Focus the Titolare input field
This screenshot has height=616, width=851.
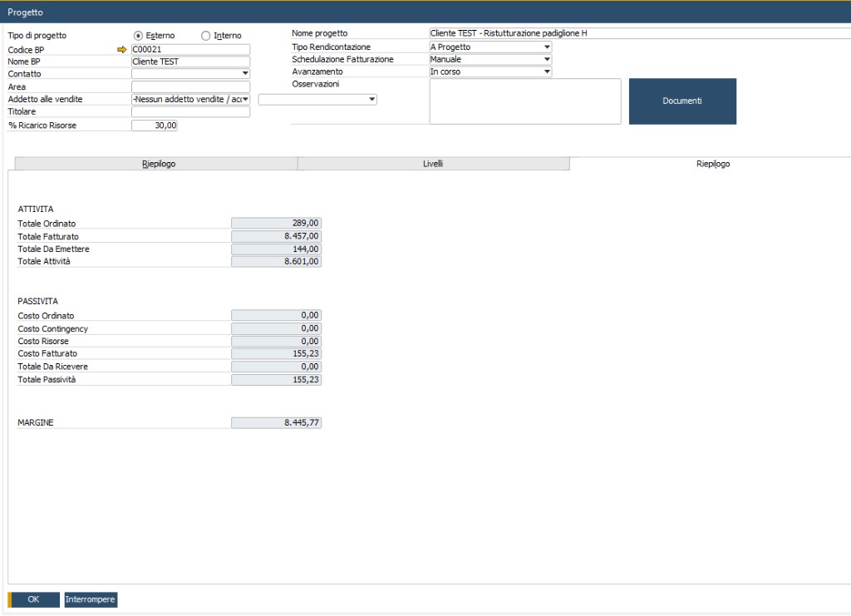tap(190, 111)
